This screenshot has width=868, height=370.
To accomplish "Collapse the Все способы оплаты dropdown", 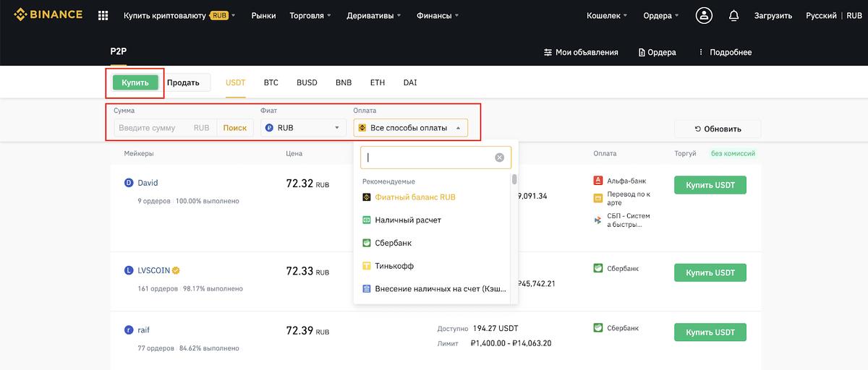I will coord(411,128).
